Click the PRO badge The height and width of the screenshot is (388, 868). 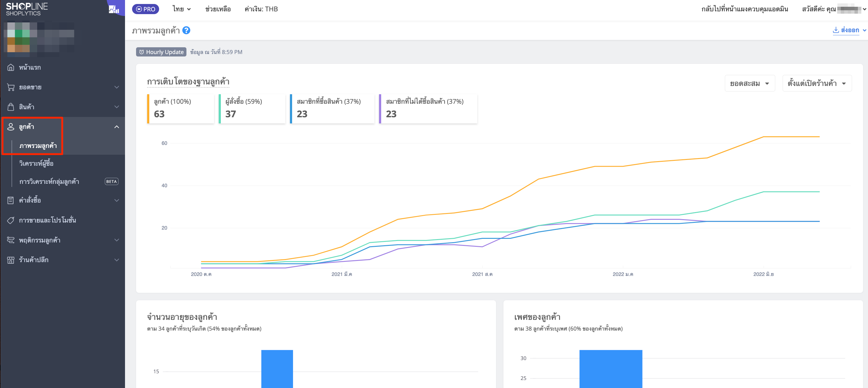pos(146,9)
